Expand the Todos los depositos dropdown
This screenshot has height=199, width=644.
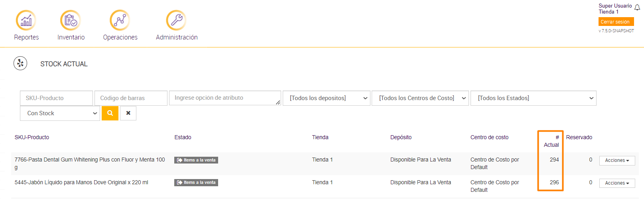point(326,98)
